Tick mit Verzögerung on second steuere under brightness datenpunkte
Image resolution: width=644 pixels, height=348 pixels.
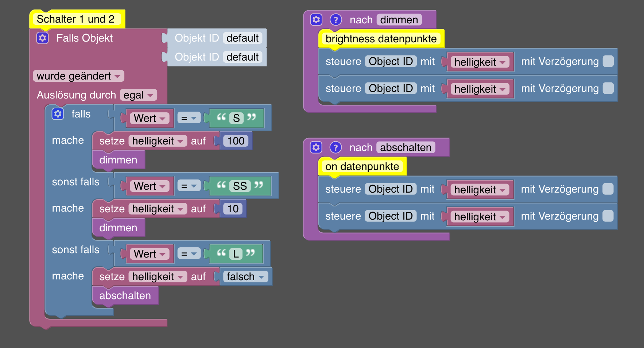(608, 88)
